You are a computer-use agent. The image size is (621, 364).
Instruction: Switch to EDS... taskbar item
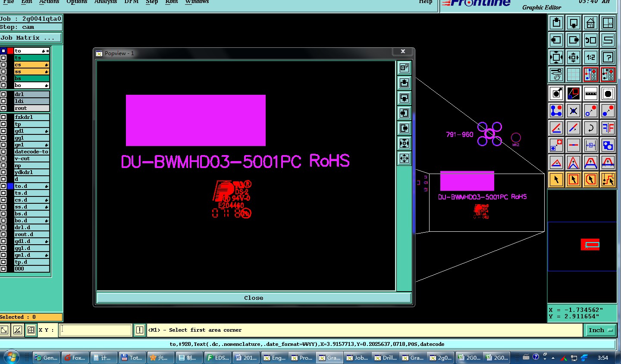click(218, 358)
